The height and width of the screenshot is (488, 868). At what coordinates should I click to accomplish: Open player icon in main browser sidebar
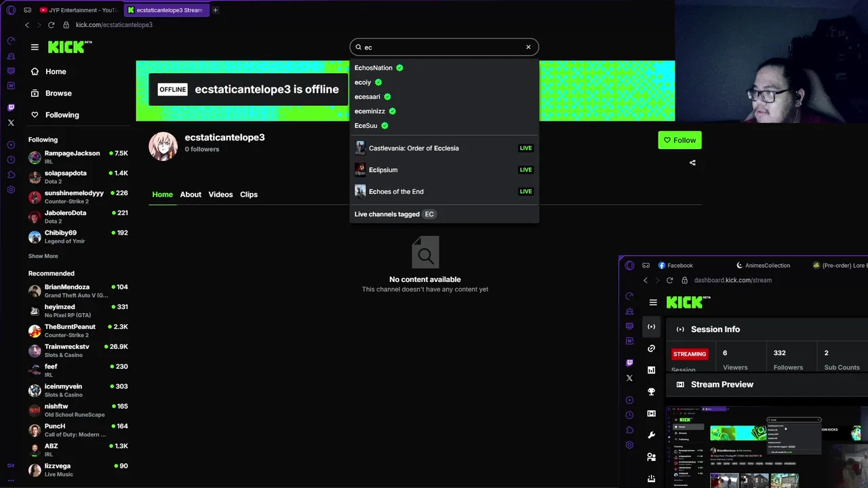click(x=11, y=145)
